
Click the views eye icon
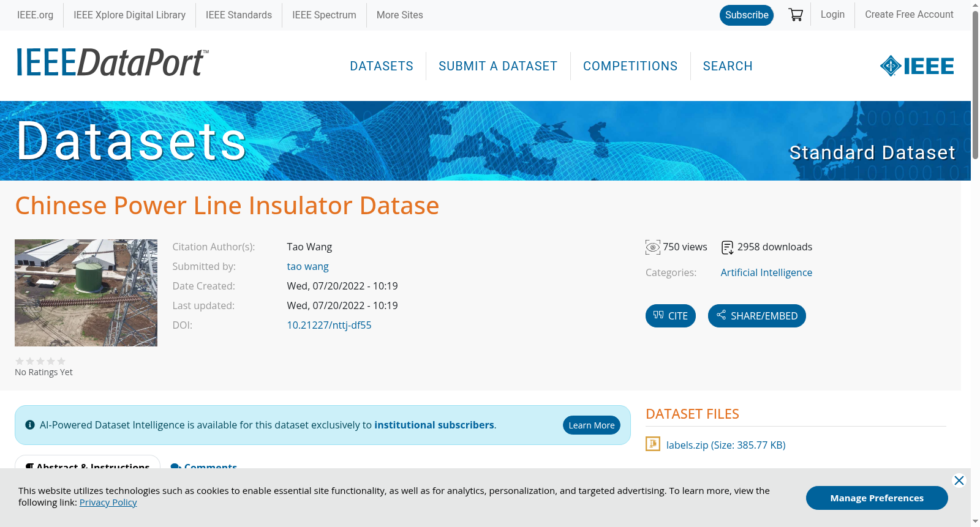tap(653, 247)
